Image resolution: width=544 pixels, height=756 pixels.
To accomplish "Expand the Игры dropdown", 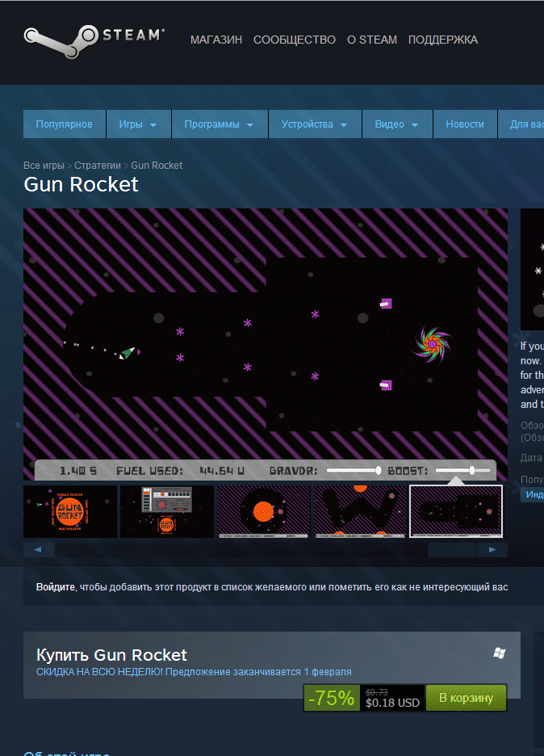I will 139,124.
